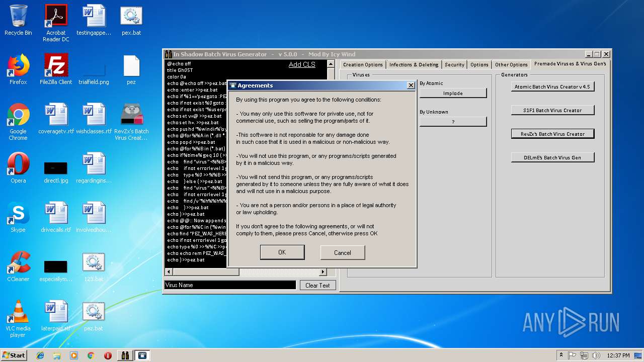Open the regardingins document icon
This screenshot has height=362, width=644.
click(94, 168)
